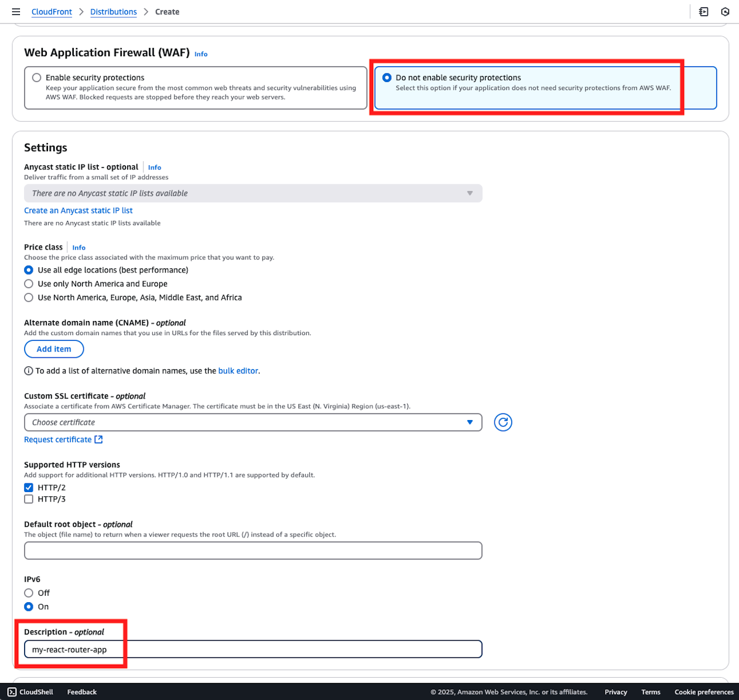This screenshot has width=739, height=700.
Task: Go to Distributions breadcrumb
Action: (114, 12)
